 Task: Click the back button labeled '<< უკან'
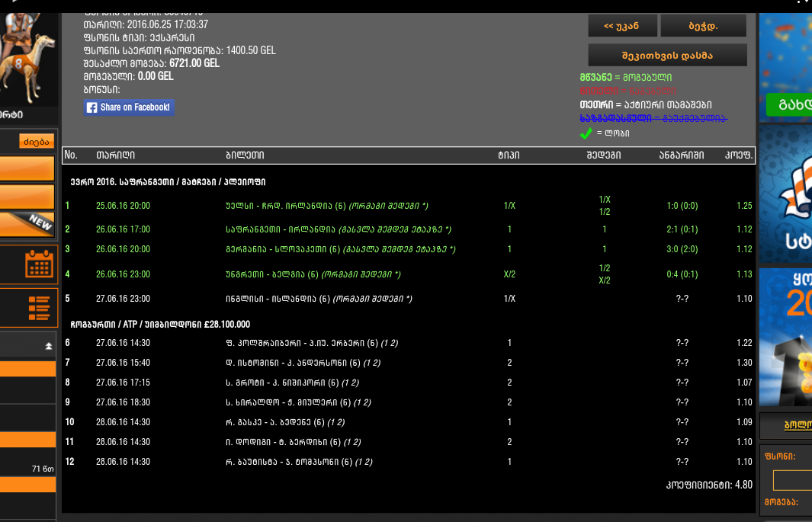tap(622, 26)
